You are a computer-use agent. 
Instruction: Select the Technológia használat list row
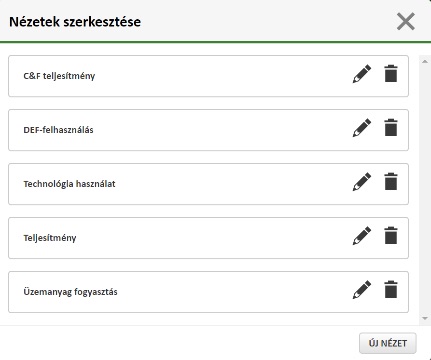(x=208, y=184)
